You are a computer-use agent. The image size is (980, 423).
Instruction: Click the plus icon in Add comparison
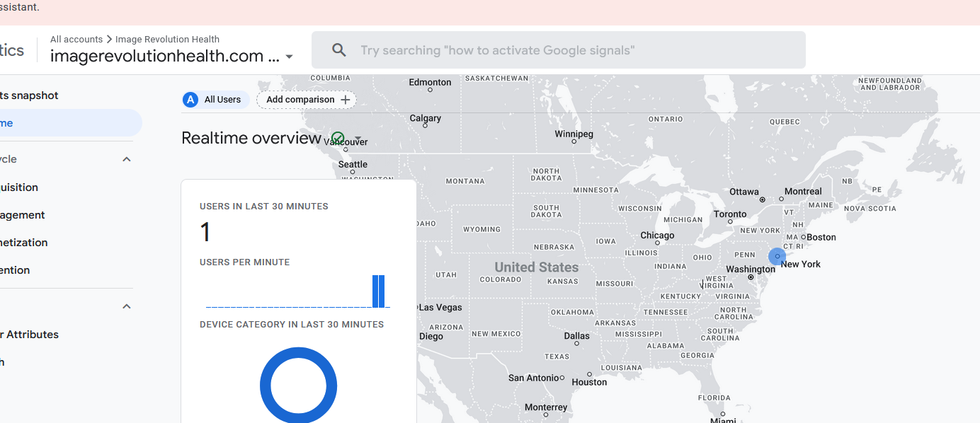[x=346, y=100]
